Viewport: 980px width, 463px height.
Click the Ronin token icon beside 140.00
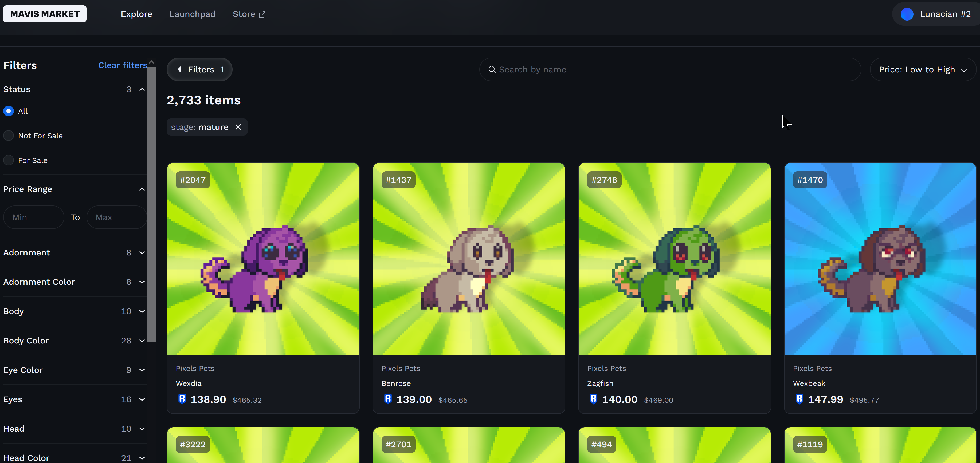coord(593,399)
